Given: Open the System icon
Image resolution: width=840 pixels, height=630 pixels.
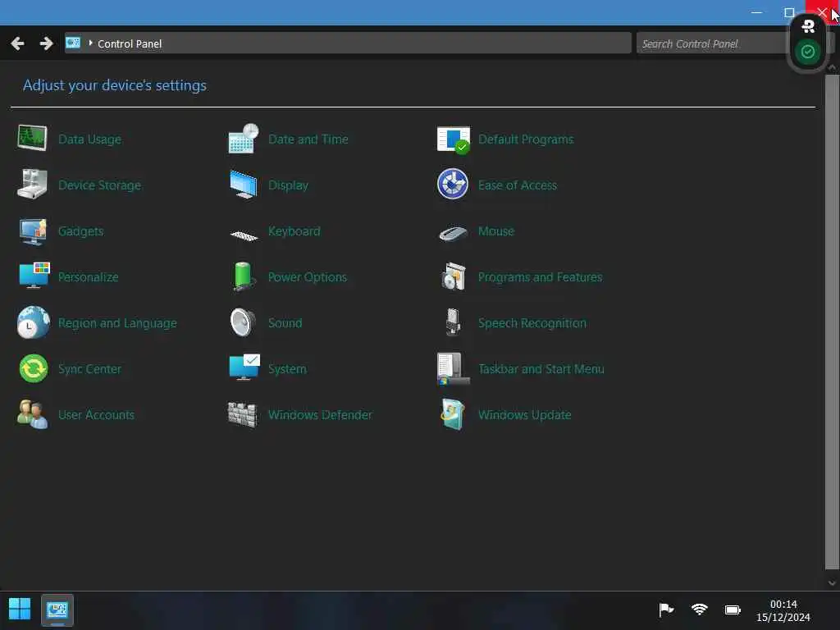Looking at the screenshot, I should coord(244,367).
